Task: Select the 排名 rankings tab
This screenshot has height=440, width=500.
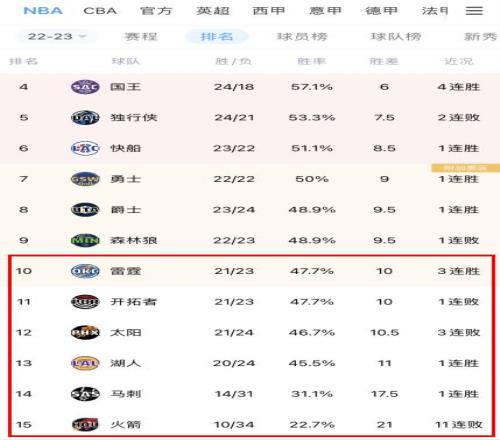Action: click(217, 36)
